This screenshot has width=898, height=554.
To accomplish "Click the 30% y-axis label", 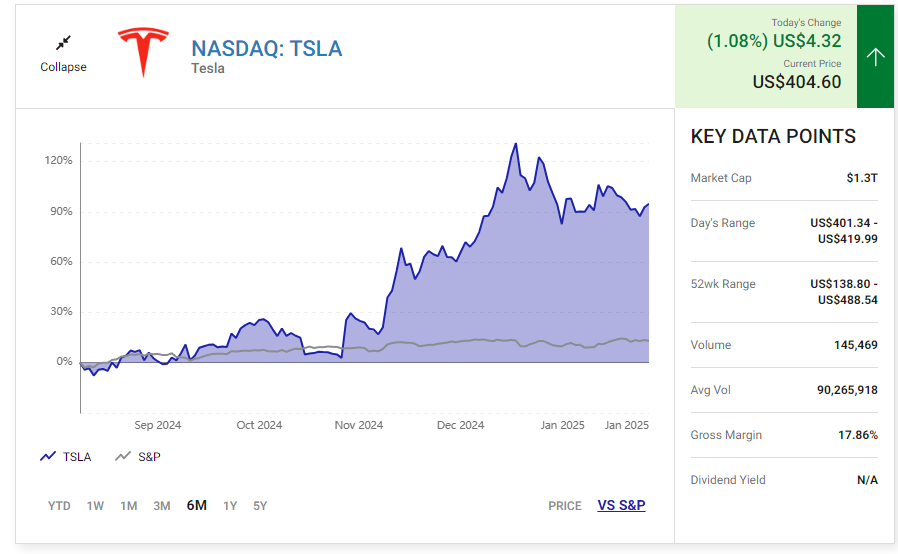I will [x=61, y=312].
